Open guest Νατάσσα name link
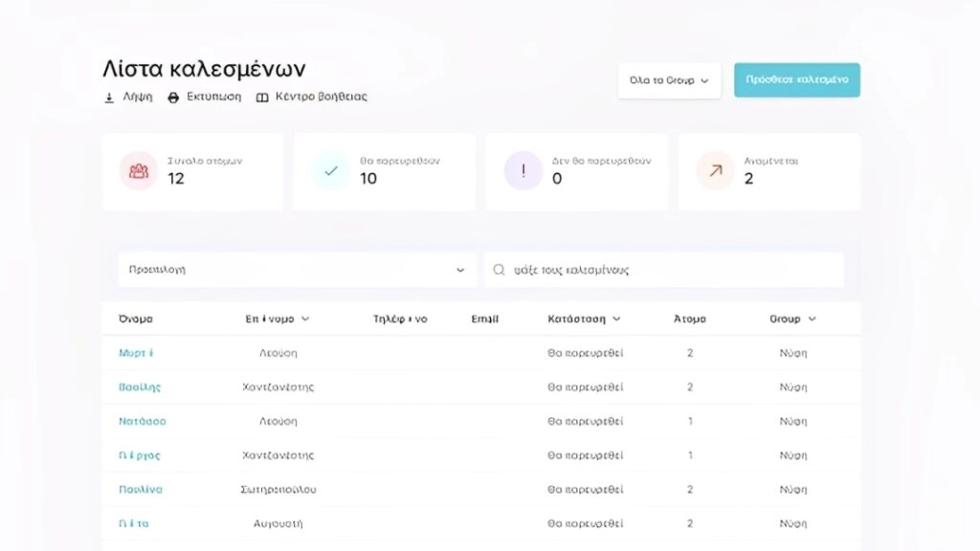980x551 pixels. tap(143, 421)
